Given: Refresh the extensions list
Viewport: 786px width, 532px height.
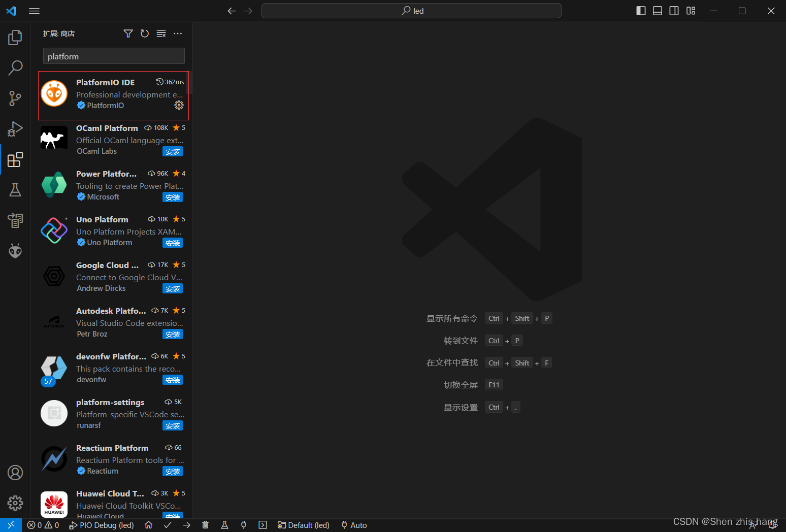Looking at the screenshot, I should click(145, 34).
